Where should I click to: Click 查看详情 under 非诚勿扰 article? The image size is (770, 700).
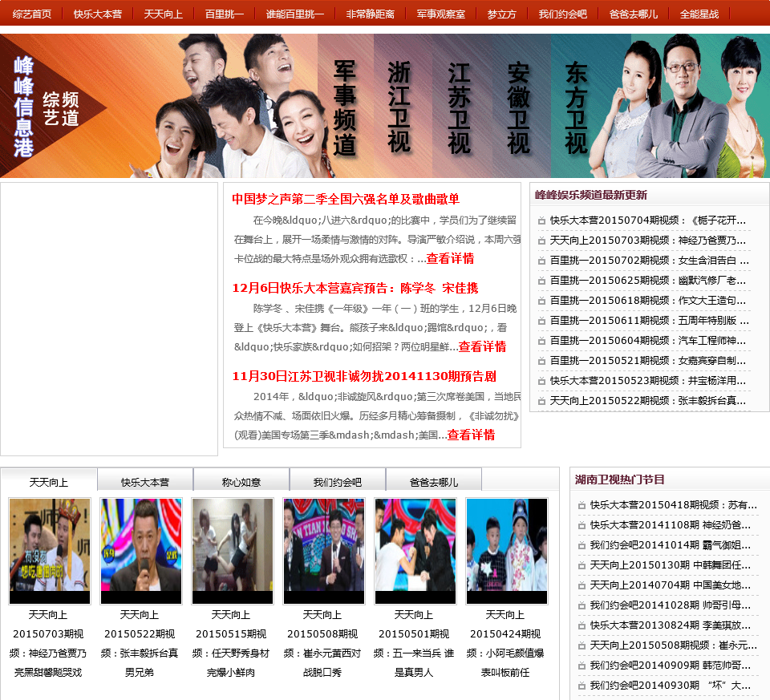(471, 435)
